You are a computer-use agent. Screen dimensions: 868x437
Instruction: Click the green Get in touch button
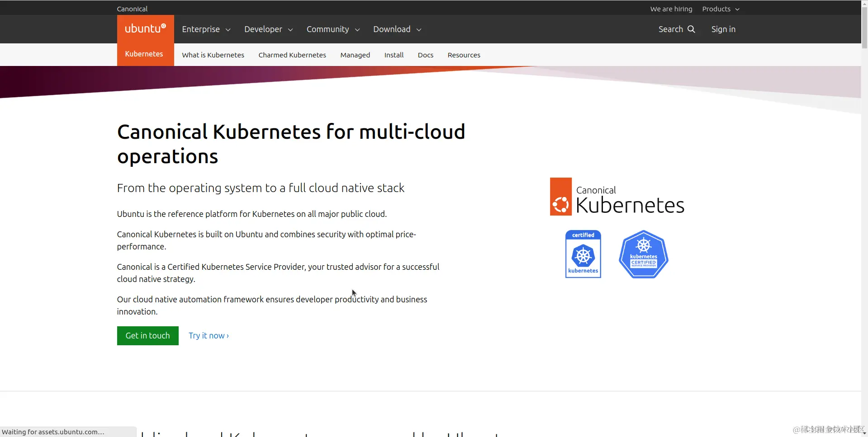pyautogui.click(x=147, y=335)
